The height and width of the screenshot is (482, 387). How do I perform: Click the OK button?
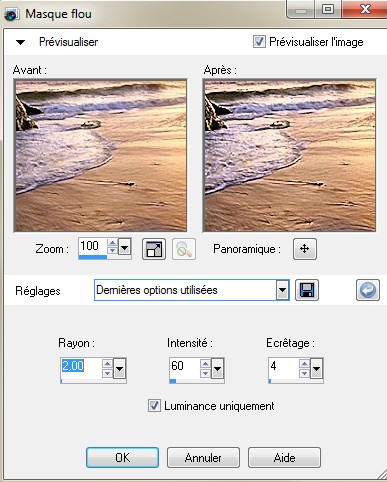[x=122, y=458]
